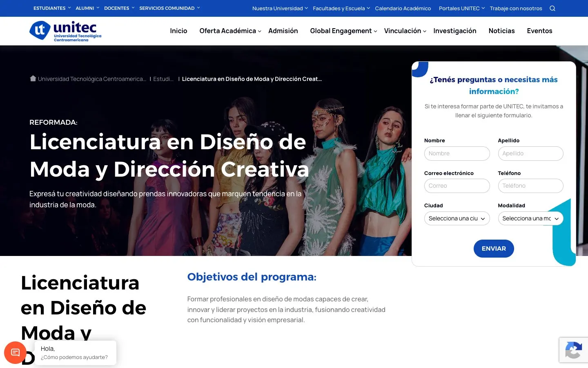The width and height of the screenshot is (588, 368).
Task: Open the Admisión page
Action: coord(283,31)
